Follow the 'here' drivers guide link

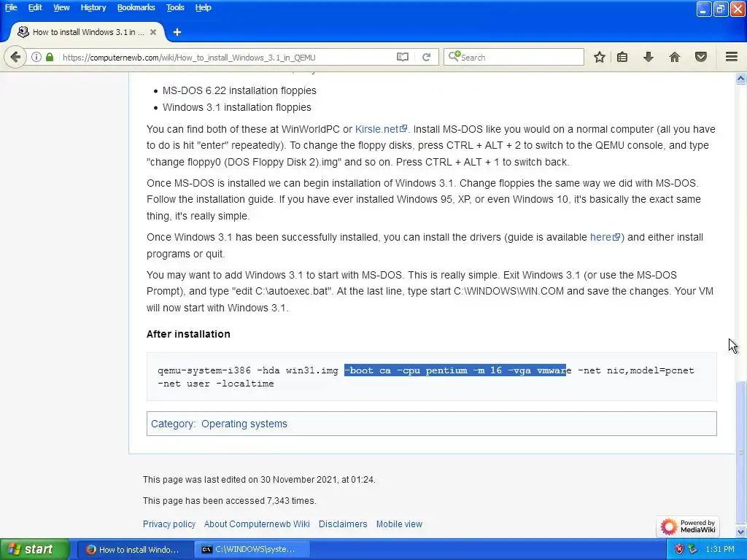click(x=605, y=237)
